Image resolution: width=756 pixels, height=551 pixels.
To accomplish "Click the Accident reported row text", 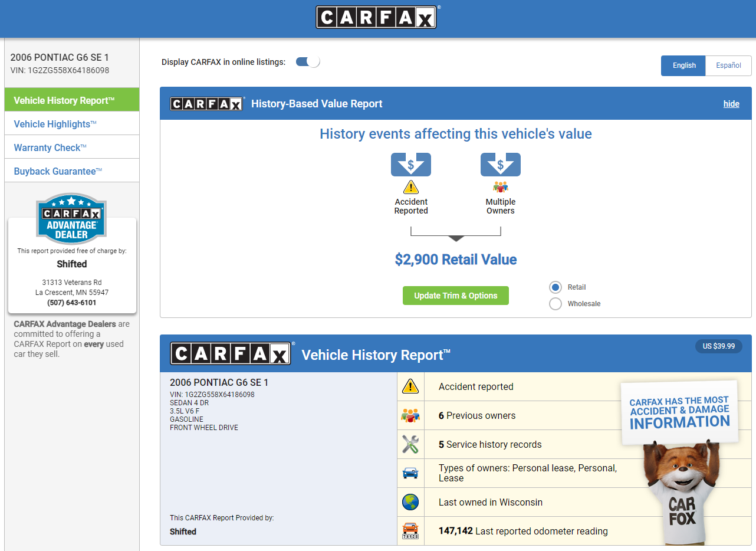I will pos(476,386).
